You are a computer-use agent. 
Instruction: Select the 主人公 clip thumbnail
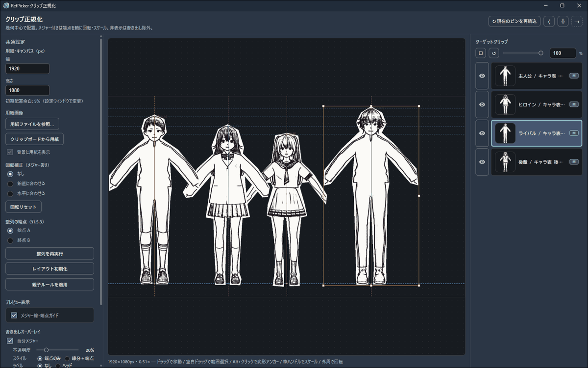[505, 76]
